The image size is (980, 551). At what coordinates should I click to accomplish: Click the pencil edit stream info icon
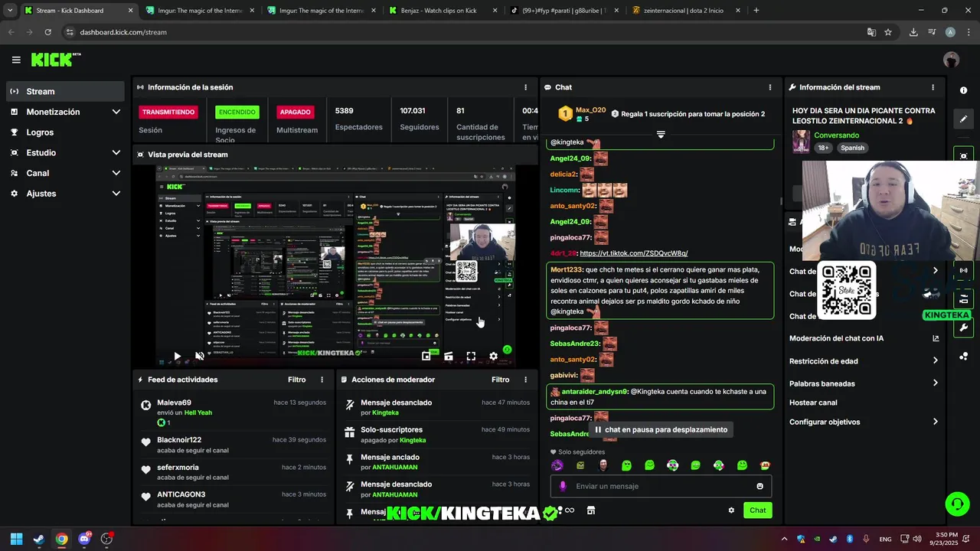pyautogui.click(x=963, y=119)
